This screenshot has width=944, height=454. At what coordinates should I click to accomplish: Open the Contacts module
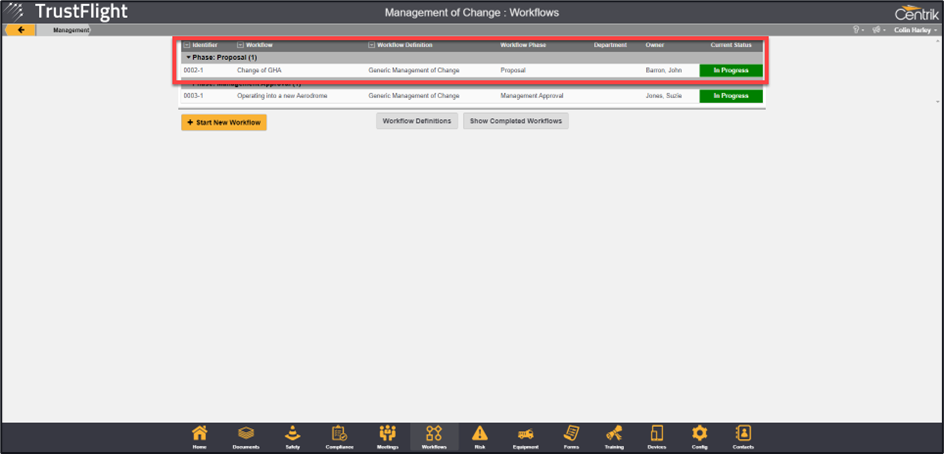(x=743, y=435)
